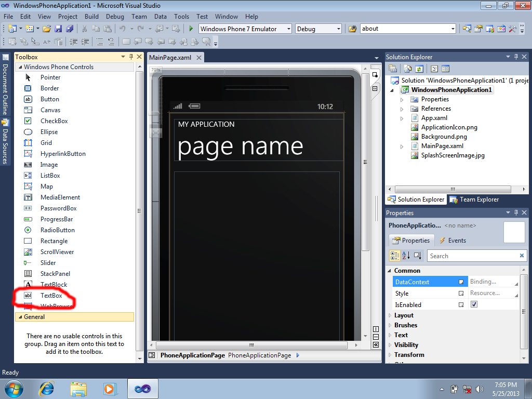Open the Project menu
Viewport: 532px width, 399px height.
pos(68,17)
